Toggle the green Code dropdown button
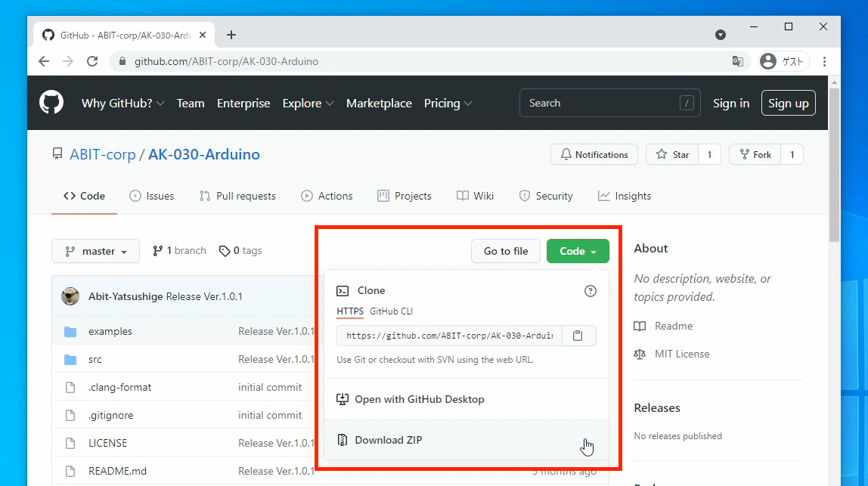 578,251
